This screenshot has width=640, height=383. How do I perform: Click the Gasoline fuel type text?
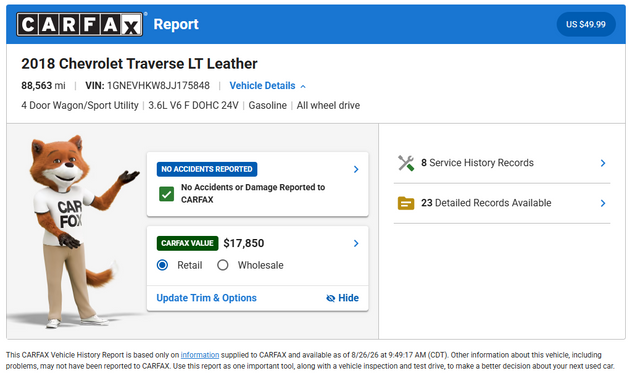pos(268,105)
